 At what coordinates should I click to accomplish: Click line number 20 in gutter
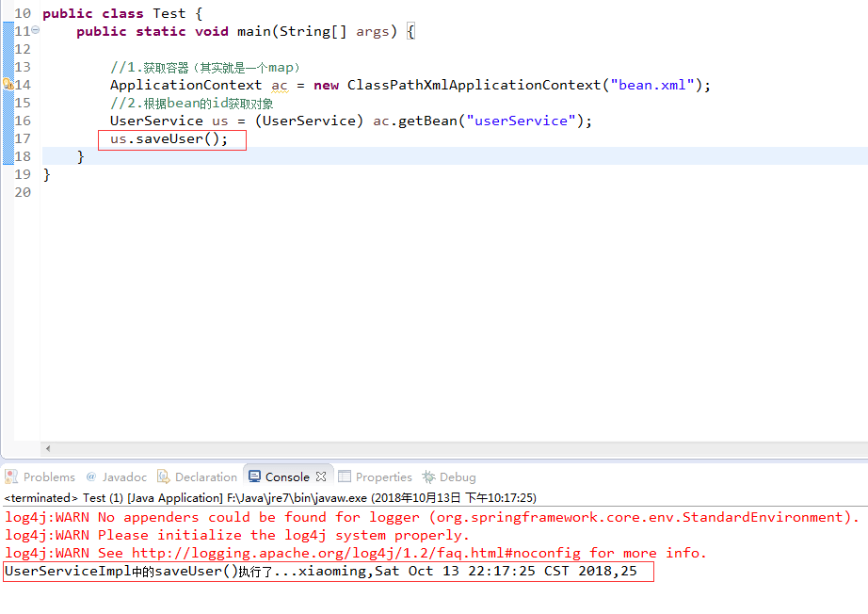23,192
